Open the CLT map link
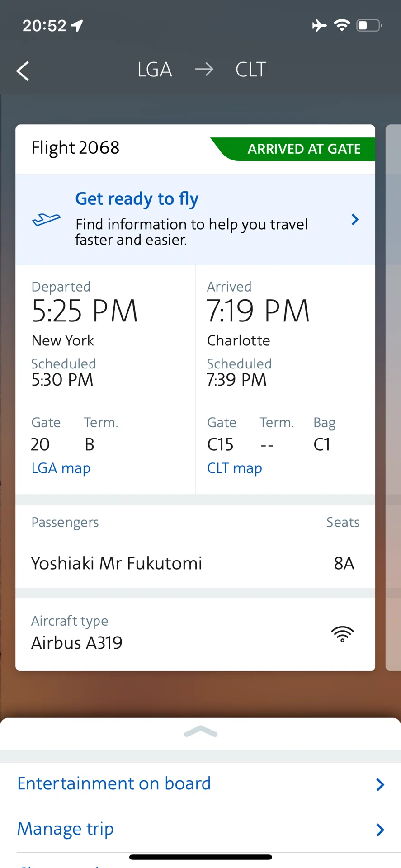The height and width of the screenshot is (868, 401). click(x=234, y=468)
